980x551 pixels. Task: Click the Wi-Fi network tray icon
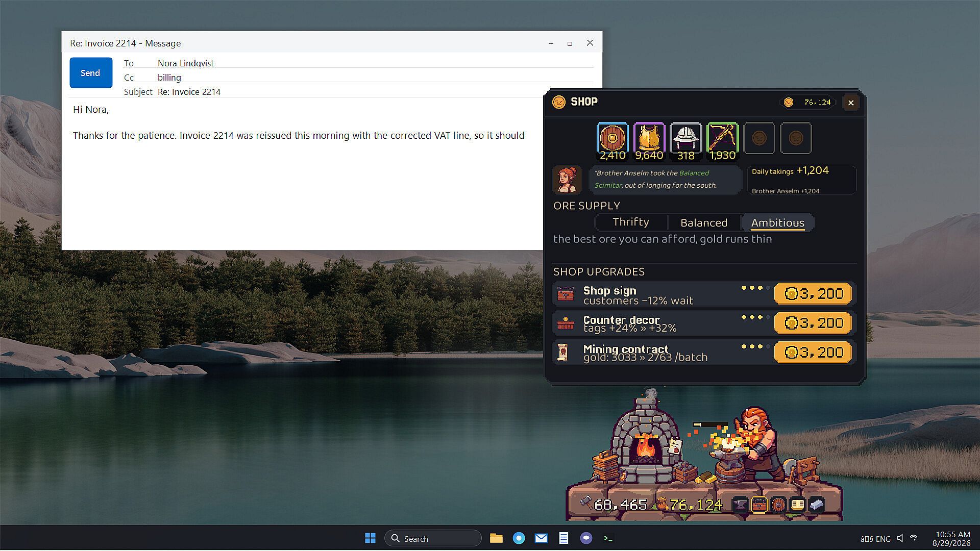tap(914, 538)
